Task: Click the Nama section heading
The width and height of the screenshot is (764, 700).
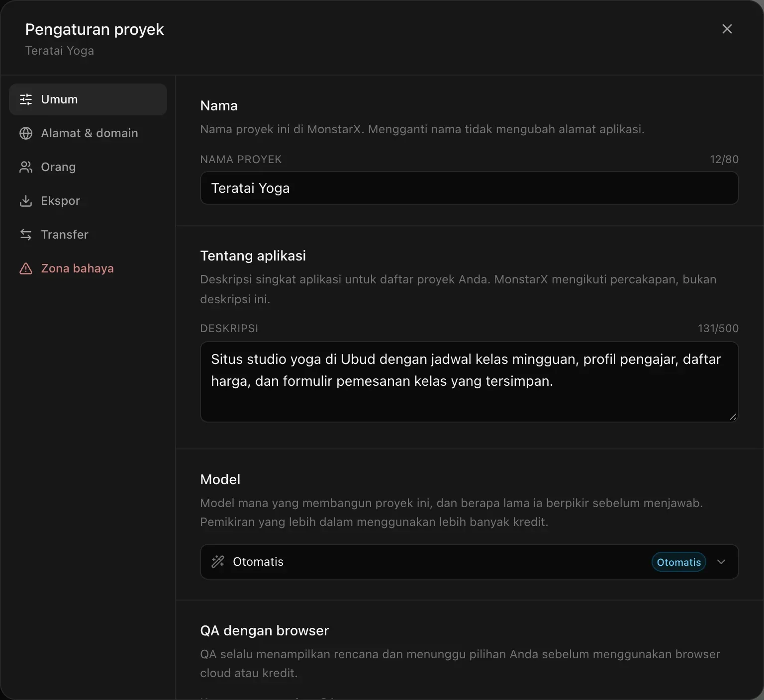Action: click(x=219, y=105)
